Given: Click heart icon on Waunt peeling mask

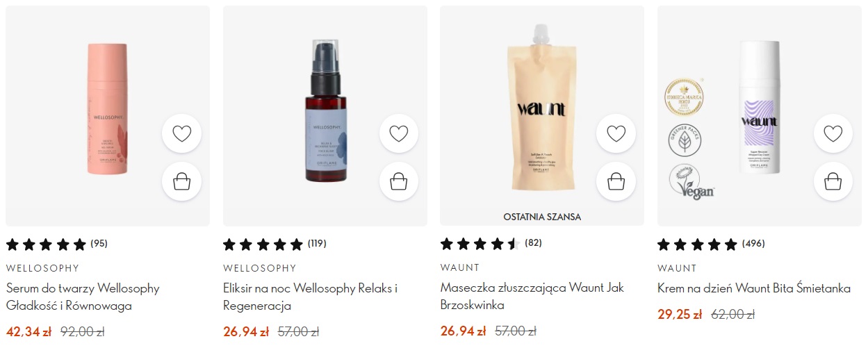Looking at the screenshot, I should [x=616, y=133].
